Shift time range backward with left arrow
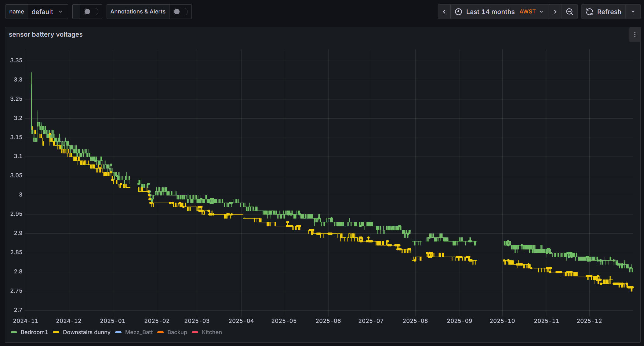The width and height of the screenshot is (644, 346). click(x=444, y=12)
